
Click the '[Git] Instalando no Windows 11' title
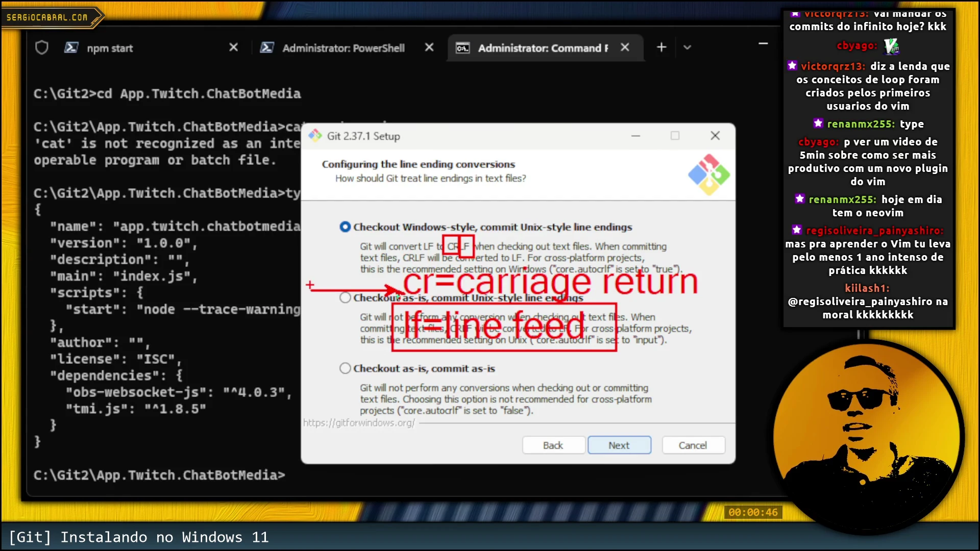coord(139,537)
